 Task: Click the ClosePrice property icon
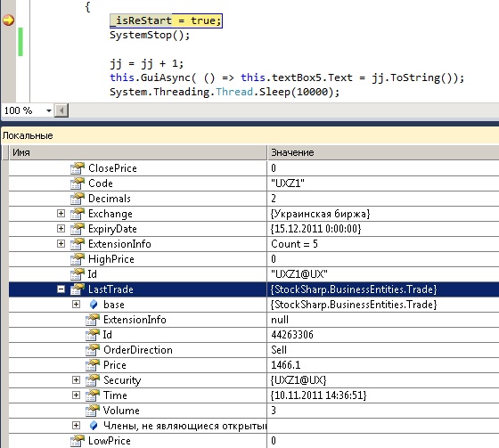[78, 168]
